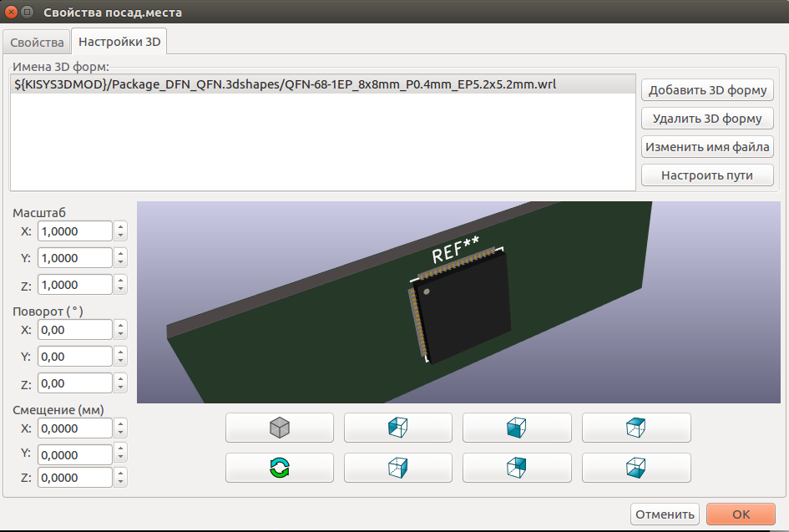Decrease Масштаб Z value with down arrow
The image size is (789, 532).
[121, 289]
